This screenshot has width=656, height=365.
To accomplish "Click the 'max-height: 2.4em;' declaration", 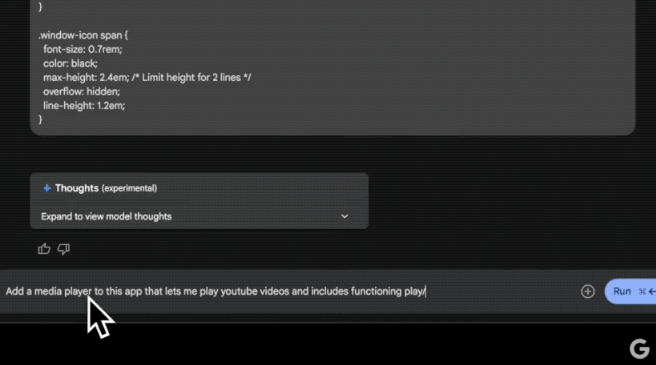I will tap(86, 77).
